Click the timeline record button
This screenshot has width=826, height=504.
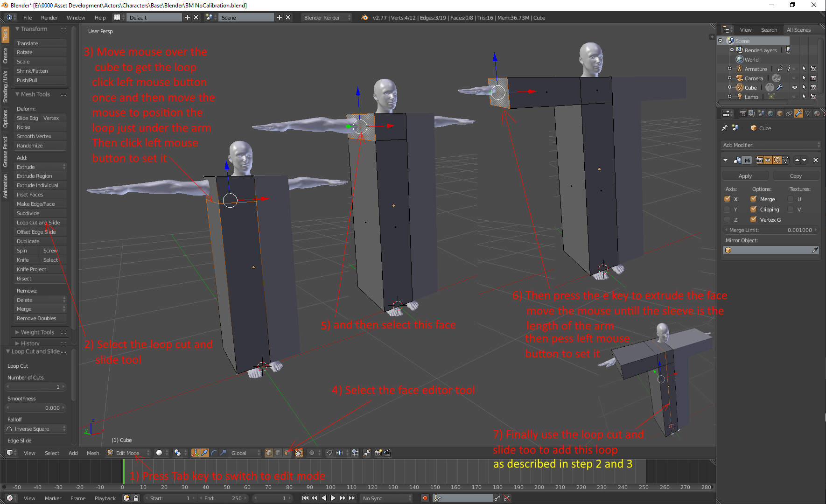(x=425, y=498)
